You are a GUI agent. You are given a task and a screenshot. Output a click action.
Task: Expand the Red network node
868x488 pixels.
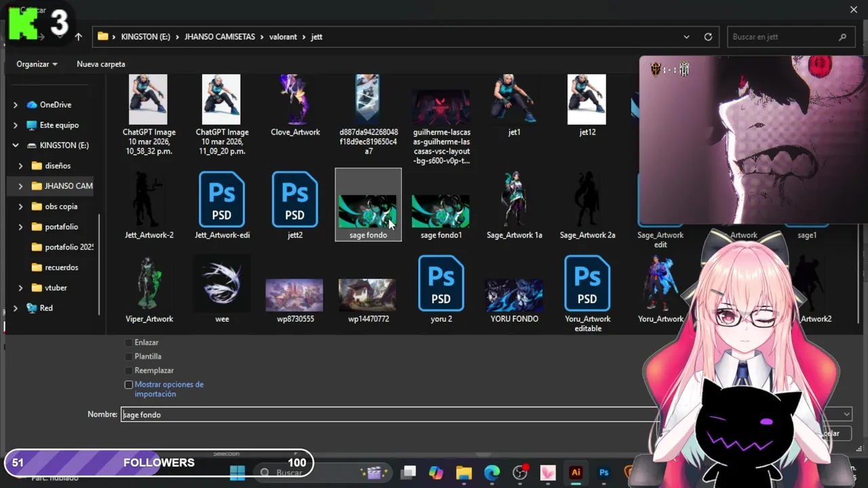pyautogui.click(x=16, y=308)
